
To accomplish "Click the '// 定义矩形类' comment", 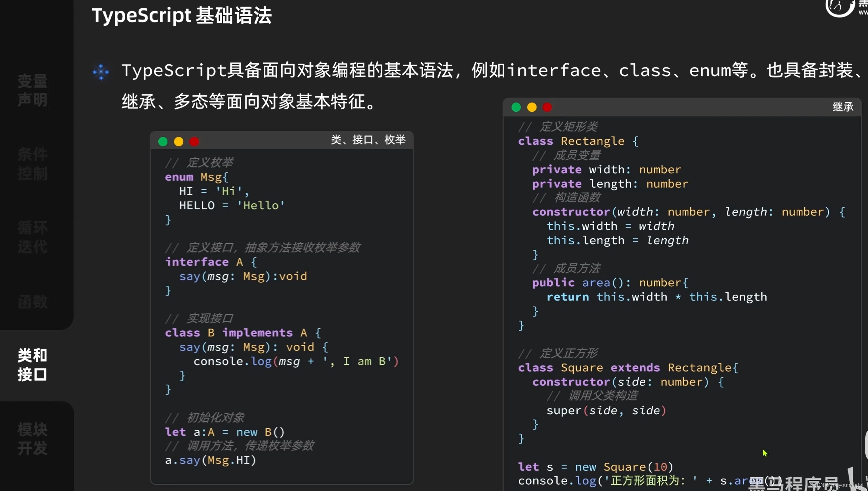I will coord(558,127).
